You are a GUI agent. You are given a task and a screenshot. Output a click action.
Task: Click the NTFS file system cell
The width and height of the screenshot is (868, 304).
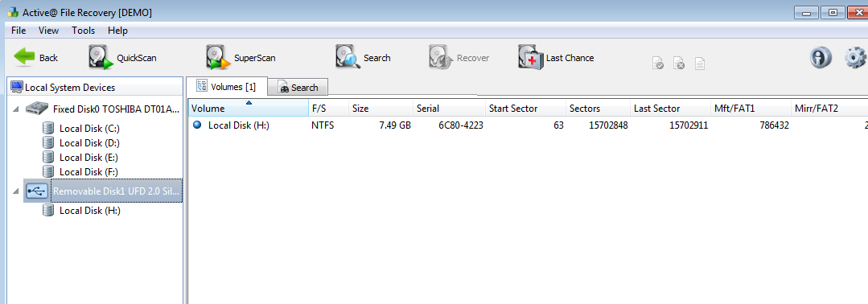pos(323,125)
